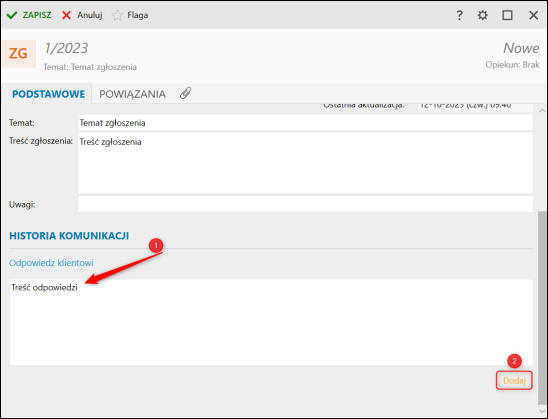Select the PODSTAWOWE tab

tap(48, 94)
